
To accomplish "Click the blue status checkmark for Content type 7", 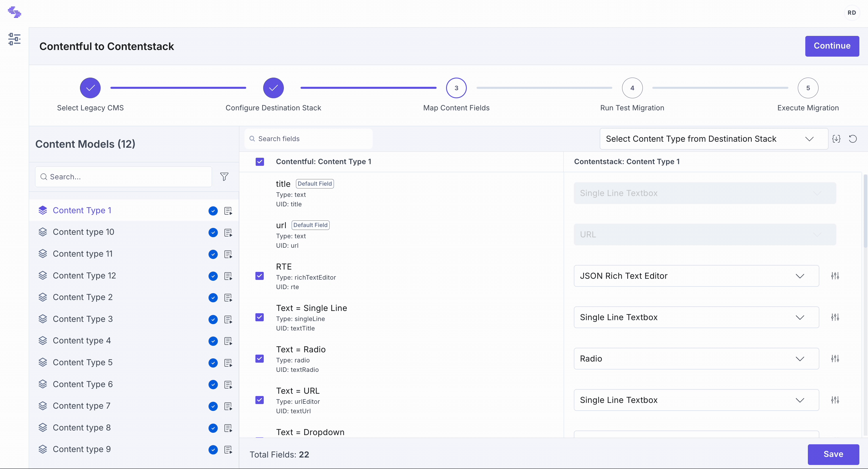I will point(213,406).
